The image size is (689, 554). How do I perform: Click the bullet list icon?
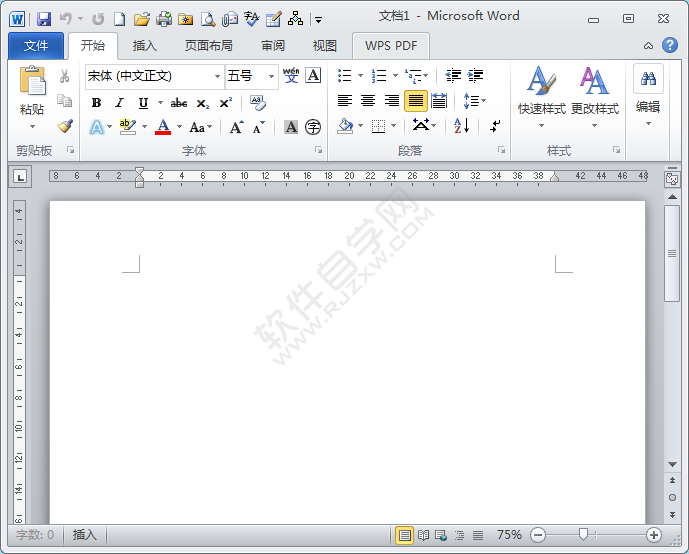(345, 76)
